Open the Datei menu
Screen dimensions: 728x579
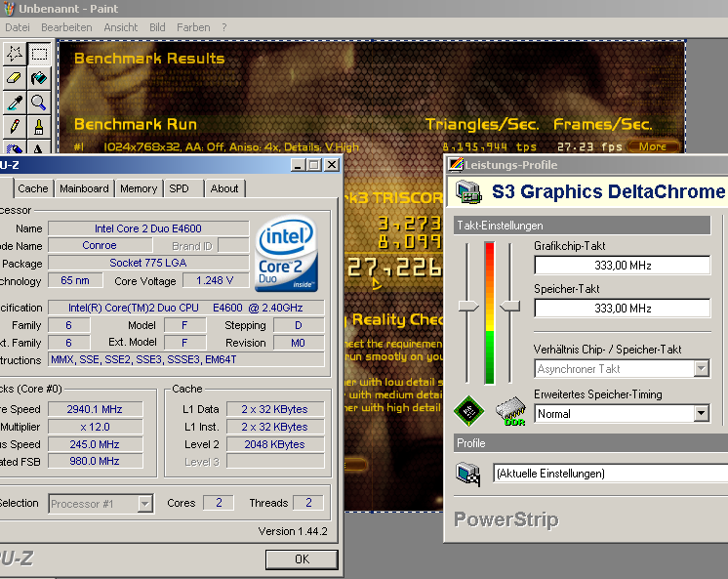pyautogui.click(x=18, y=27)
